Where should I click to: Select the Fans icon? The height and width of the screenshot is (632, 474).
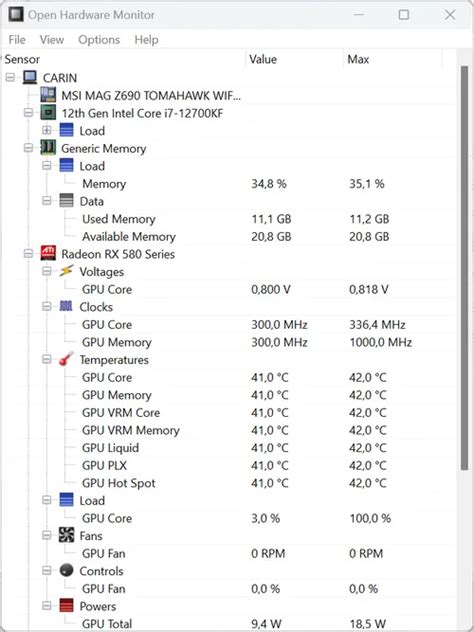pyautogui.click(x=67, y=535)
